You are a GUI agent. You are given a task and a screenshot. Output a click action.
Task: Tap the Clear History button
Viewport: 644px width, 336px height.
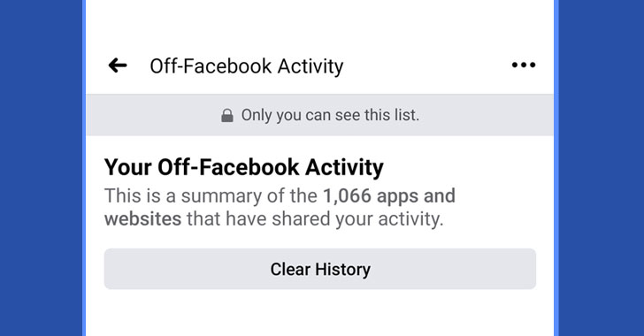tap(320, 269)
